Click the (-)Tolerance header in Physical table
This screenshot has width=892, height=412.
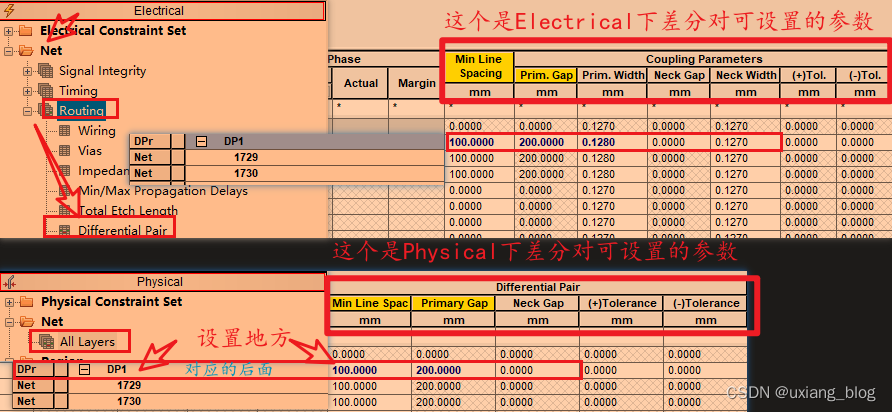[705, 303]
